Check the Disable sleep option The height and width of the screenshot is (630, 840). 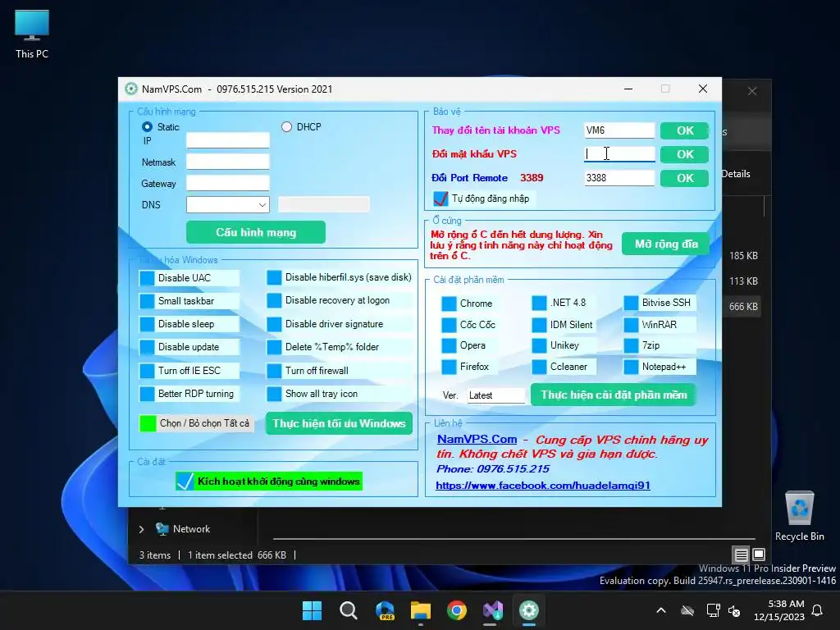(x=147, y=324)
